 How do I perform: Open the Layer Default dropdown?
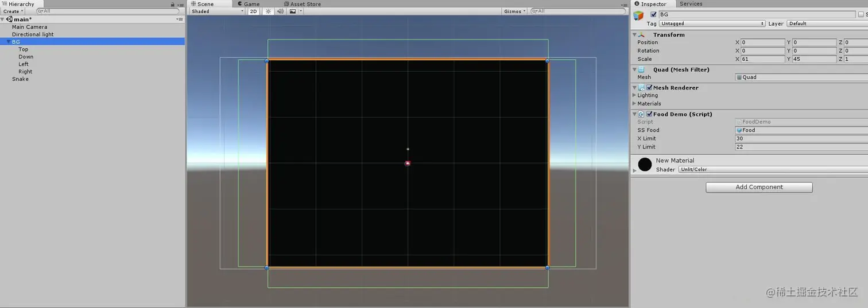pyautogui.click(x=827, y=24)
